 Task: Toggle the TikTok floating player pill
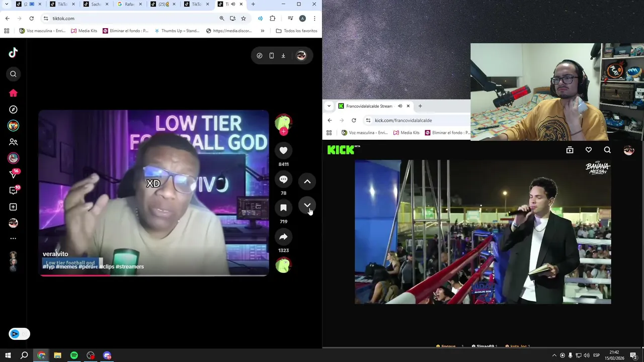(19, 334)
